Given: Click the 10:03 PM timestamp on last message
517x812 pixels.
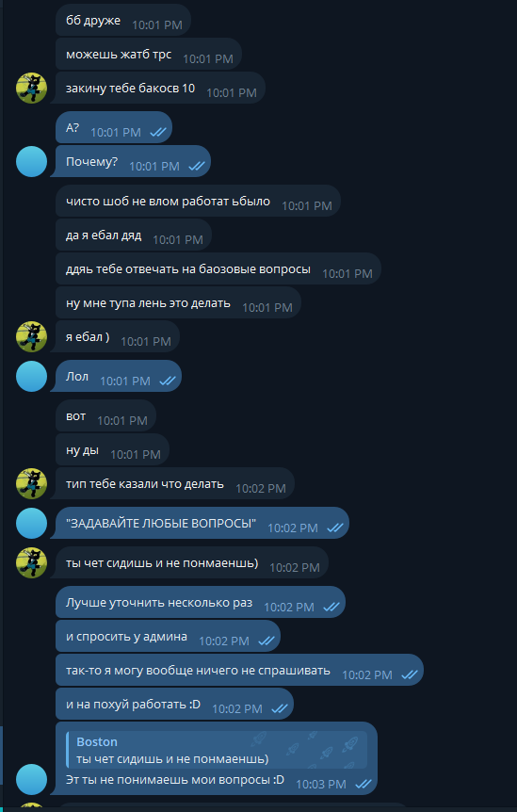Looking at the screenshot, I should (x=320, y=785).
